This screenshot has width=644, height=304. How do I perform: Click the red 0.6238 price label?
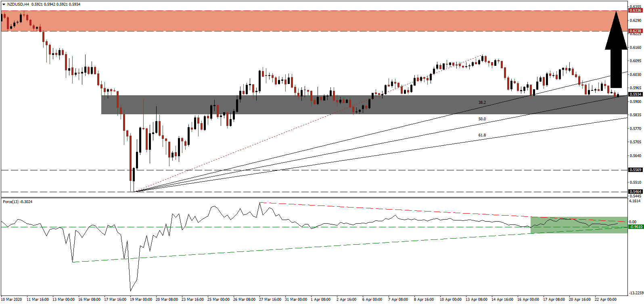click(x=636, y=31)
